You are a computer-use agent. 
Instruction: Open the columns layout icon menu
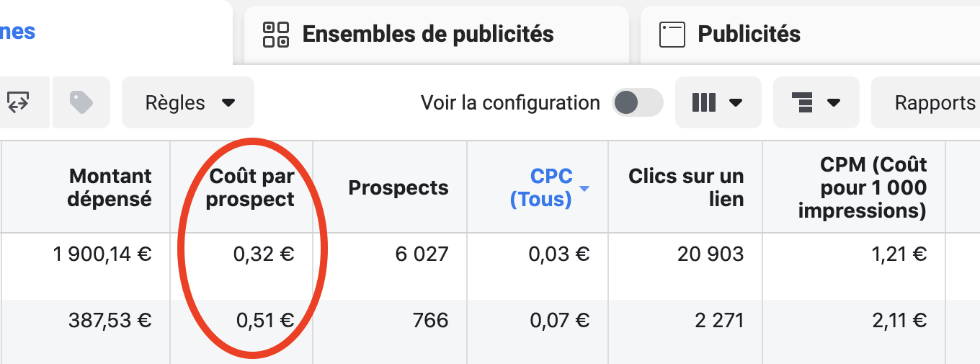tap(718, 102)
